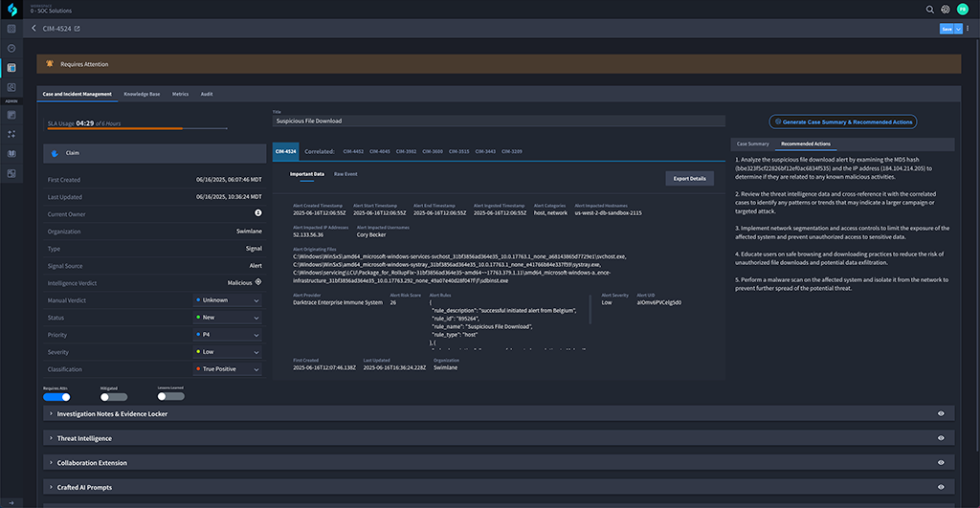The height and width of the screenshot is (508, 980).
Task: Click the Requires Attention bell icon
Action: pos(50,64)
